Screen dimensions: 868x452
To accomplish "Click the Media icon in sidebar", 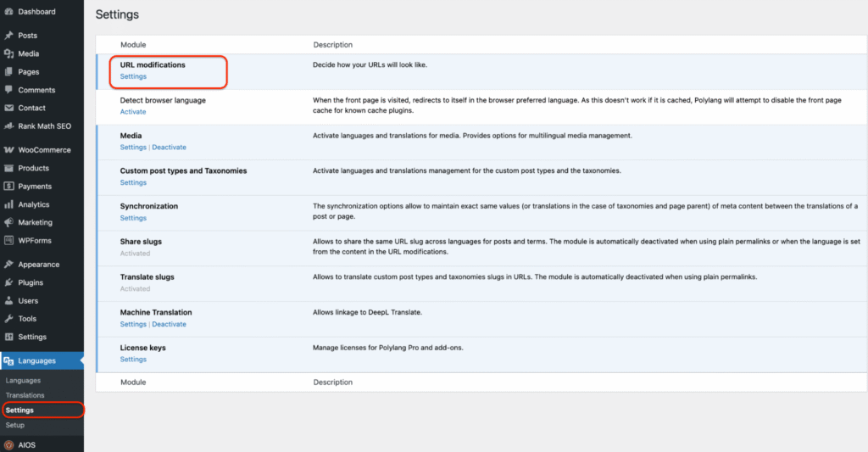I will tap(8, 53).
